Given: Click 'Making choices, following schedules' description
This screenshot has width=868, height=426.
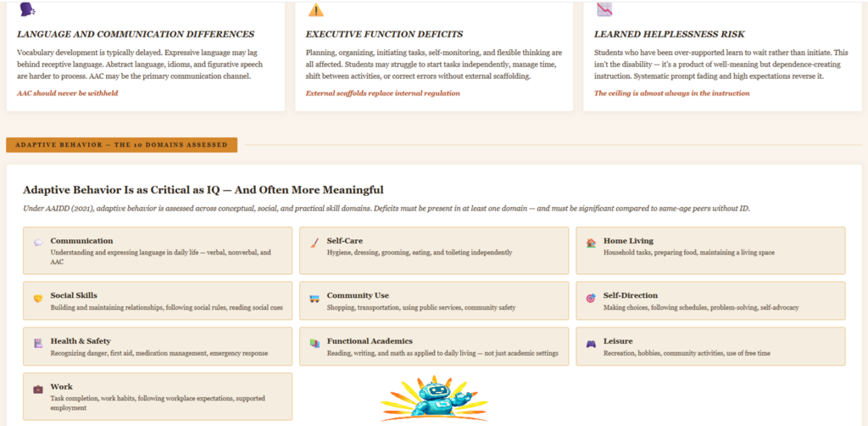Looking at the screenshot, I should pyautogui.click(x=701, y=307).
